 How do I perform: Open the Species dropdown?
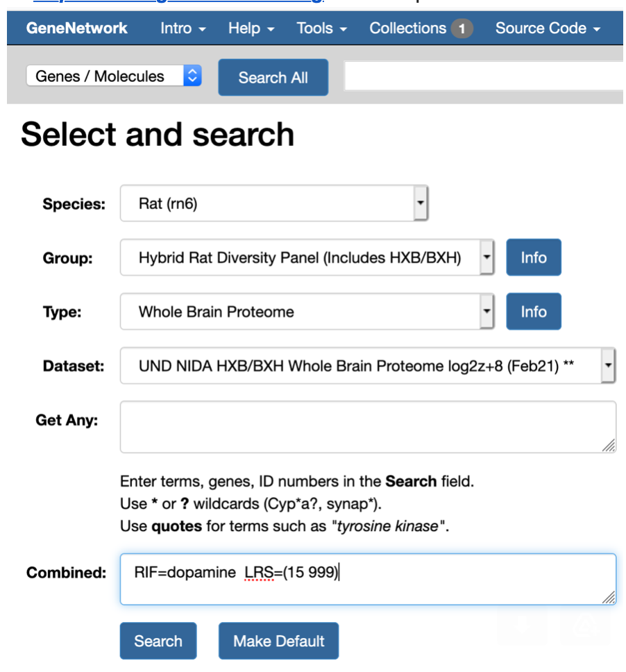[274, 203]
